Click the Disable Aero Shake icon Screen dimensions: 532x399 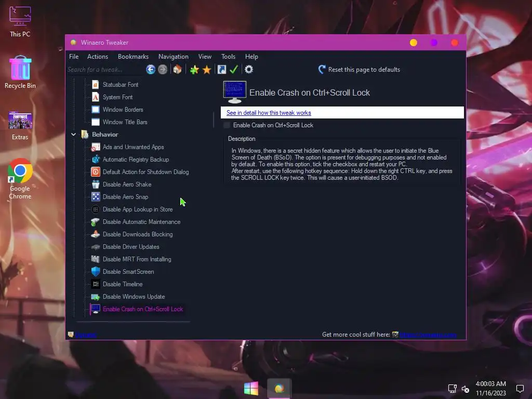[96, 184]
